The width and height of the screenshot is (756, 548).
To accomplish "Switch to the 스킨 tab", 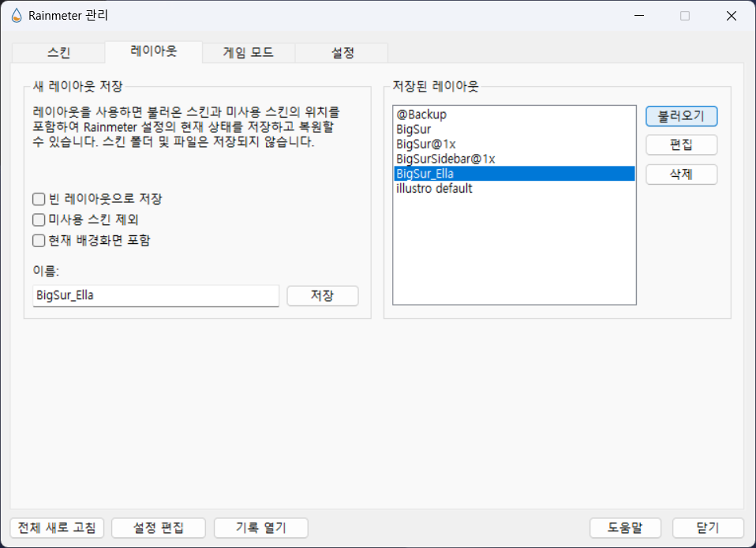I will (x=58, y=53).
